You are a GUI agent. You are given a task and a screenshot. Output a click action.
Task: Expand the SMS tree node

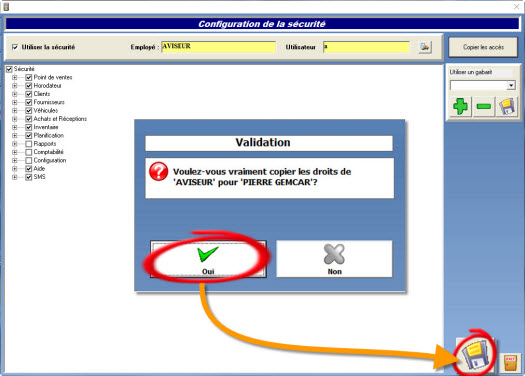click(15, 177)
